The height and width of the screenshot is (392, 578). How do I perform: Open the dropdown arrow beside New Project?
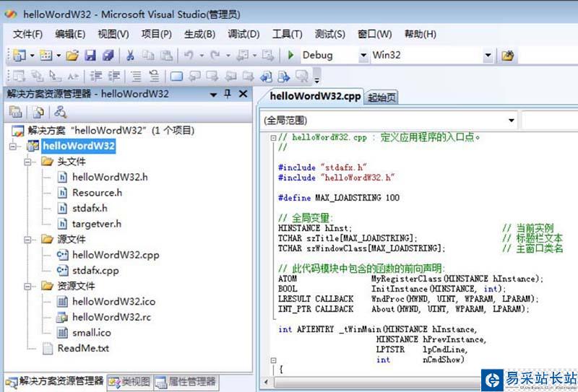[x=32, y=56]
